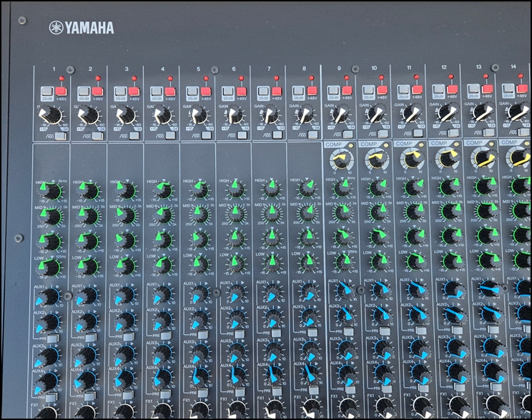
Task: Toggle the +48V phantom switch on channel 10
Action: coord(382,90)
